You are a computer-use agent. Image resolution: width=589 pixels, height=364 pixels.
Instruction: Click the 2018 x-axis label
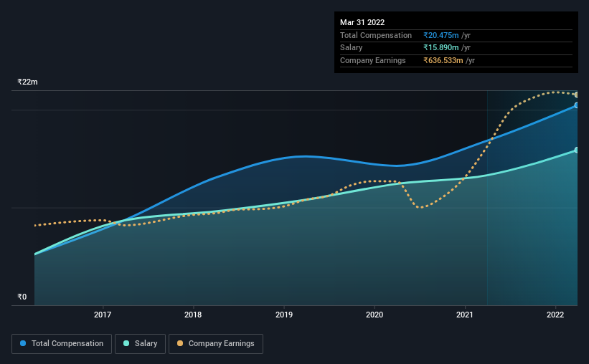(193, 315)
